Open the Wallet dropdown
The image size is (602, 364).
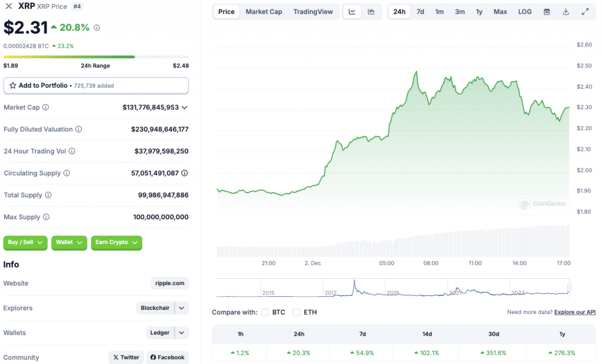69,242
